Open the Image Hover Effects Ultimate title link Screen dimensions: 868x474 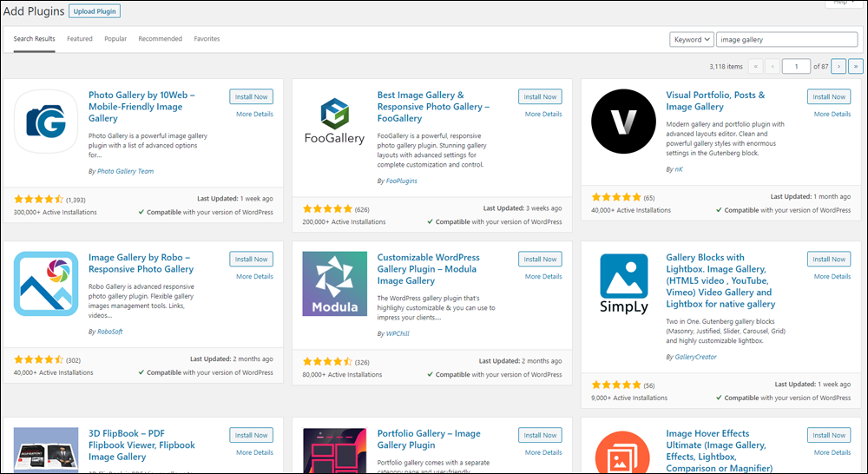(719, 451)
